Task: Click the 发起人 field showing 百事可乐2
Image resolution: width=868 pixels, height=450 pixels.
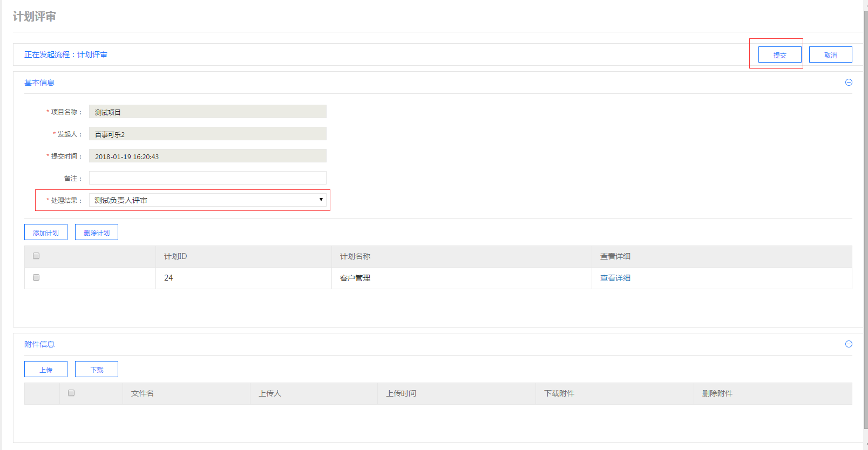Action: [x=208, y=134]
